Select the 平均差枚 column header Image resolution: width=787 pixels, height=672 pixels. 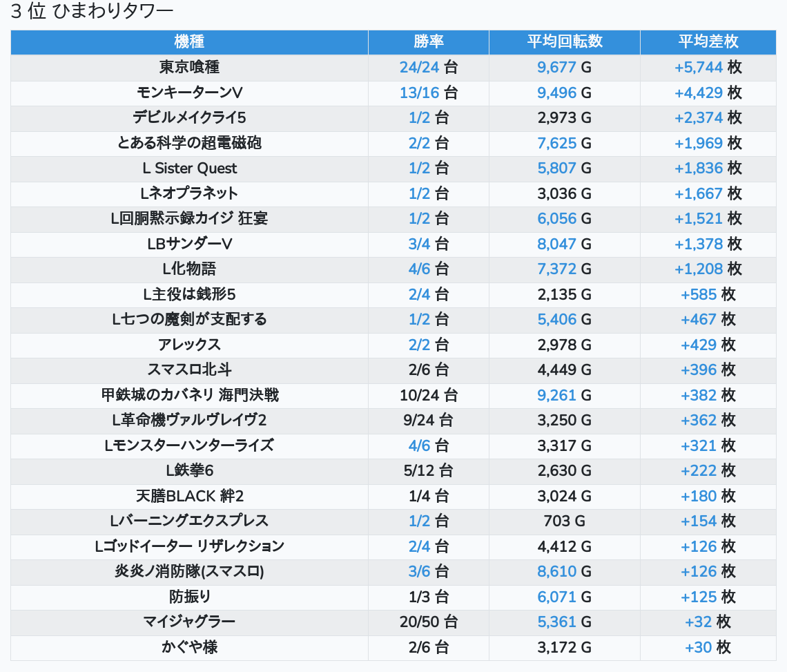click(x=708, y=41)
